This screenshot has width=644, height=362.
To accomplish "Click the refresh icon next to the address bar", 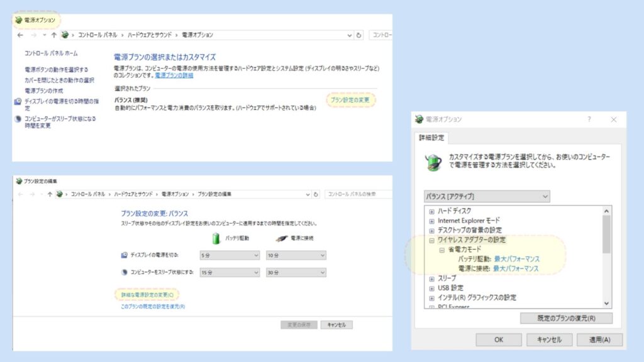I will 359,36.
